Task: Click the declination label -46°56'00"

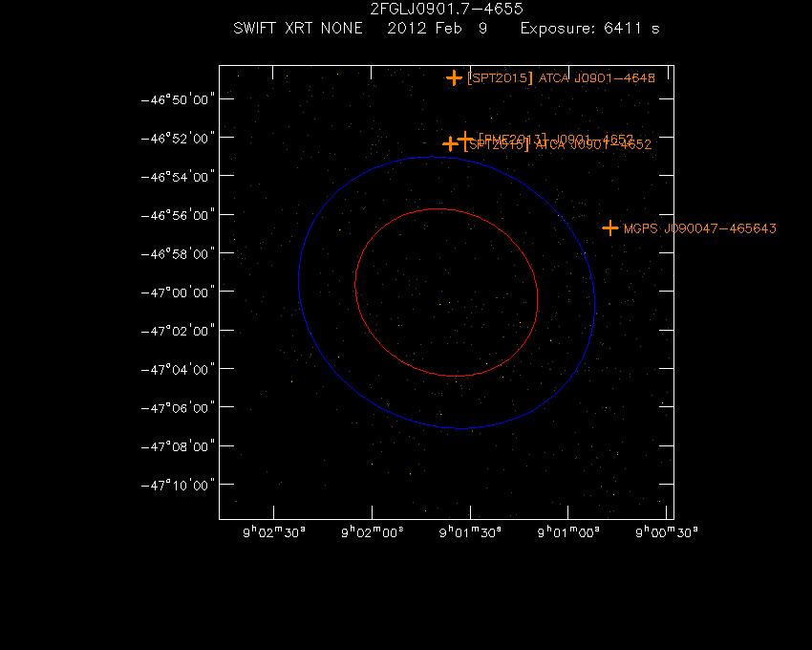Action: click(x=178, y=215)
